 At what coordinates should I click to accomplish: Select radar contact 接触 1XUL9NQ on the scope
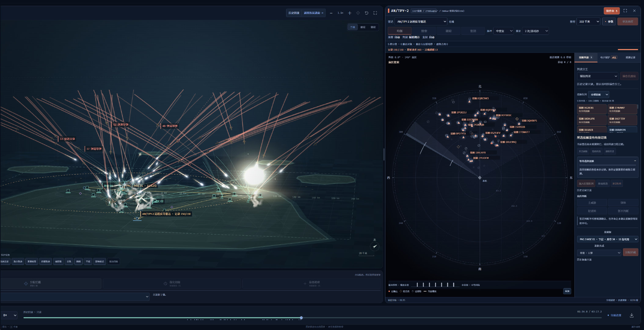click(x=508, y=142)
